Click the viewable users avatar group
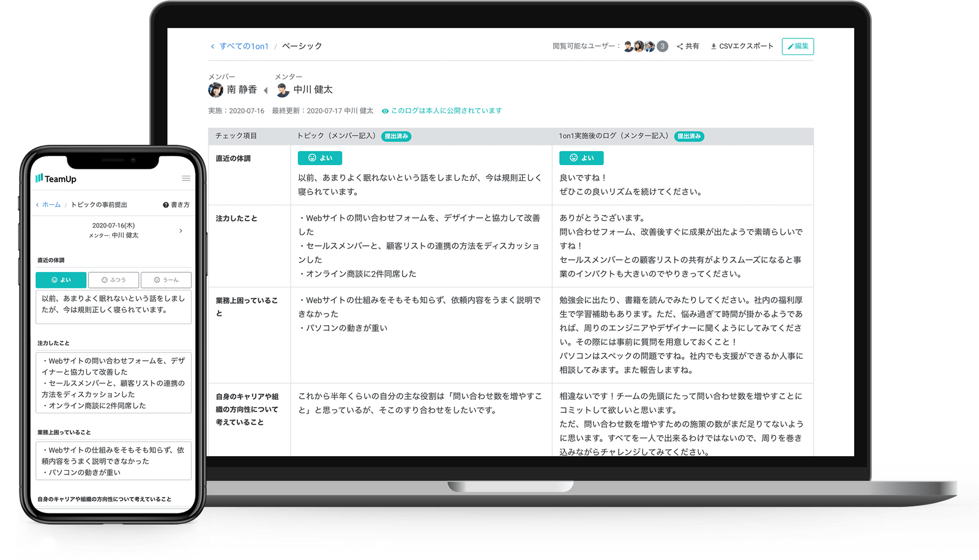Viewport: 979px width, 560px height. coord(639,46)
